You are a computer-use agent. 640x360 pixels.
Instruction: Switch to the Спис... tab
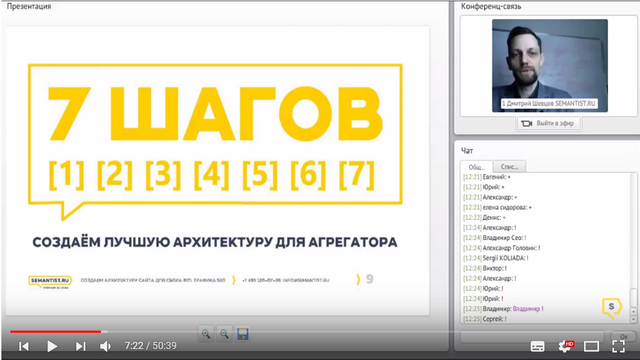[509, 167]
